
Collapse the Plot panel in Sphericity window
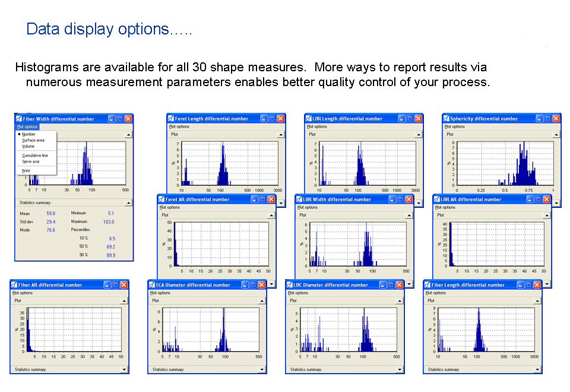pyautogui.click(x=556, y=135)
